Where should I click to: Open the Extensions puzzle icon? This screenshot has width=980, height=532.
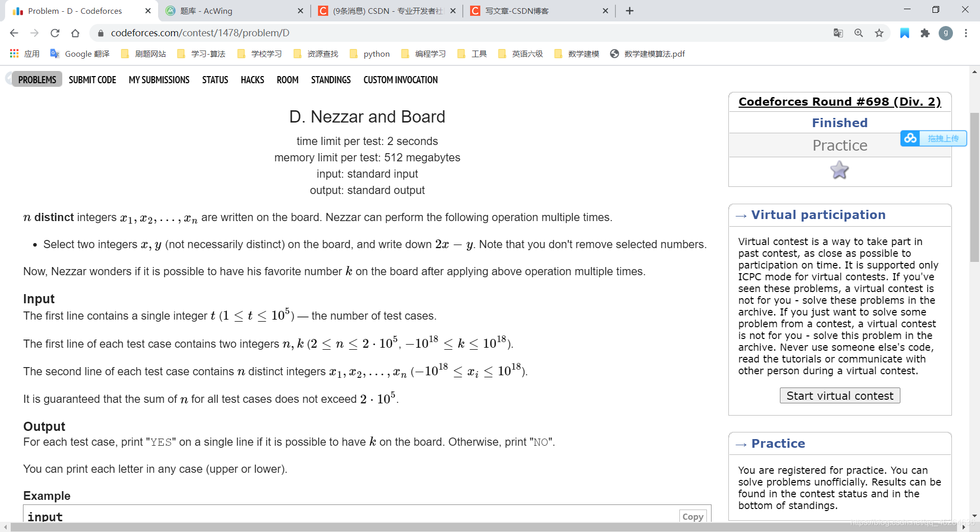pyautogui.click(x=925, y=33)
